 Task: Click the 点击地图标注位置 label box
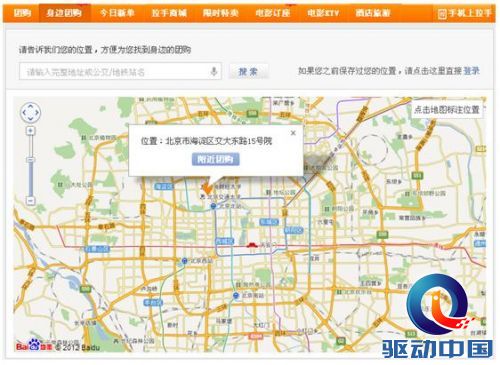pos(446,109)
